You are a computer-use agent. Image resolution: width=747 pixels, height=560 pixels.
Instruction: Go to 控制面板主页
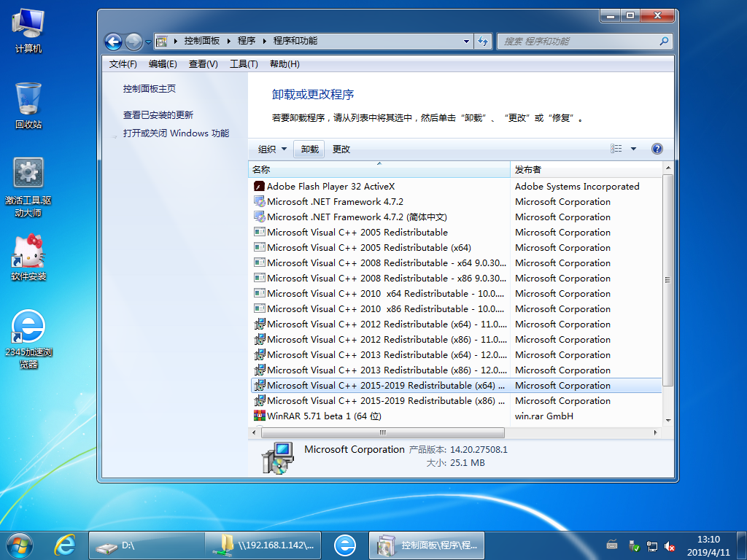pos(150,88)
